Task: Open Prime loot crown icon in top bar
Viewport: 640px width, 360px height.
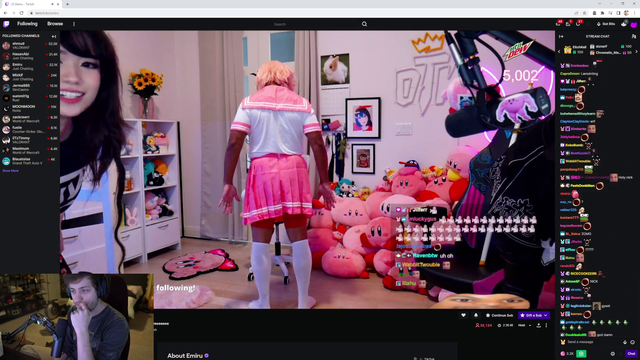Action: coord(558,24)
